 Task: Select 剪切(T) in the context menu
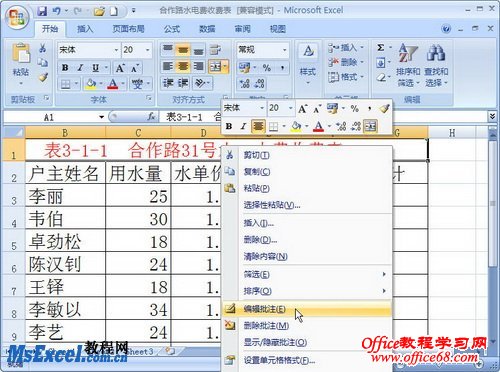(307, 155)
